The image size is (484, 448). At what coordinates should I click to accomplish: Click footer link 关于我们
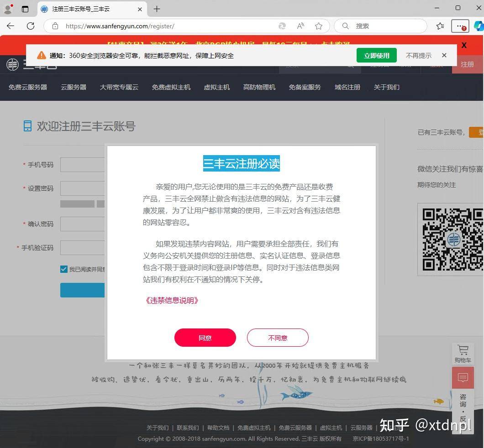(x=158, y=427)
